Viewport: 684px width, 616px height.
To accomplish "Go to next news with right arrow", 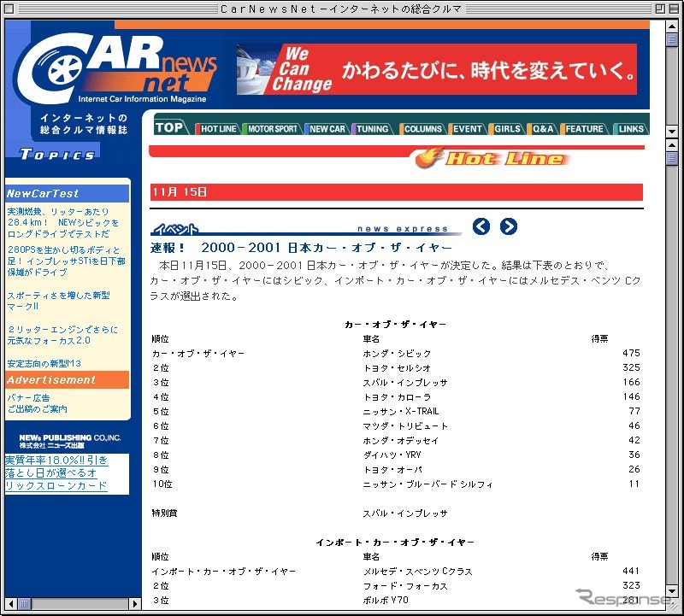I will coord(509,226).
